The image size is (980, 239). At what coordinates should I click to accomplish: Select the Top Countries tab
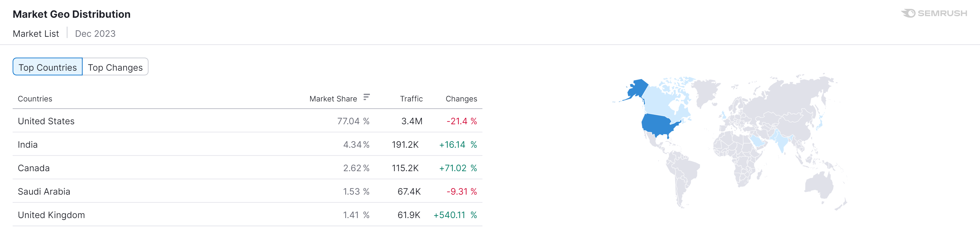click(x=47, y=67)
